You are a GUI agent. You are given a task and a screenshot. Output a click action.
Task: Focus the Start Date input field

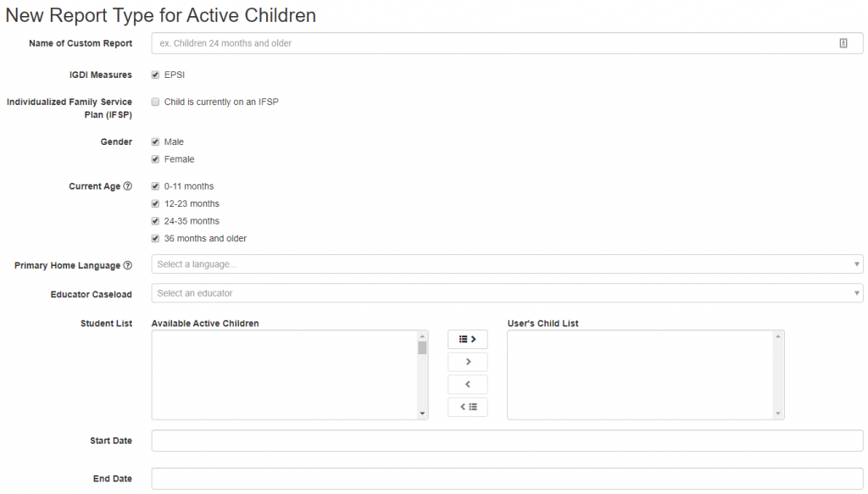coord(507,441)
